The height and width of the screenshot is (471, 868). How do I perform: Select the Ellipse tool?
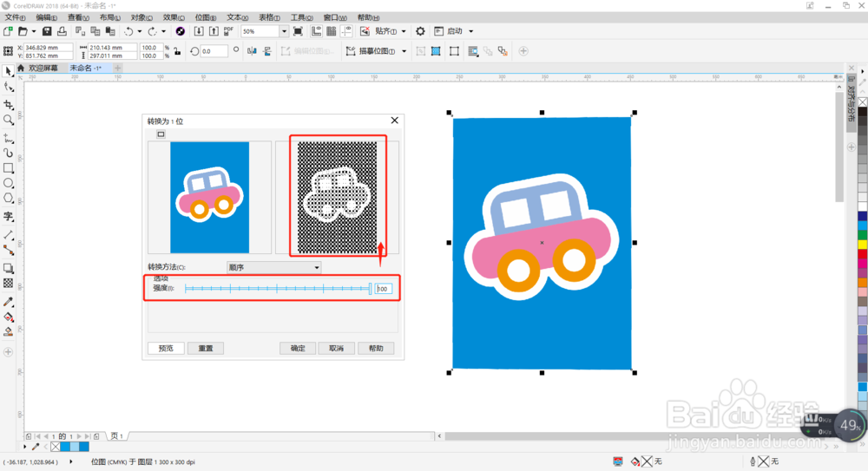tap(9, 183)
